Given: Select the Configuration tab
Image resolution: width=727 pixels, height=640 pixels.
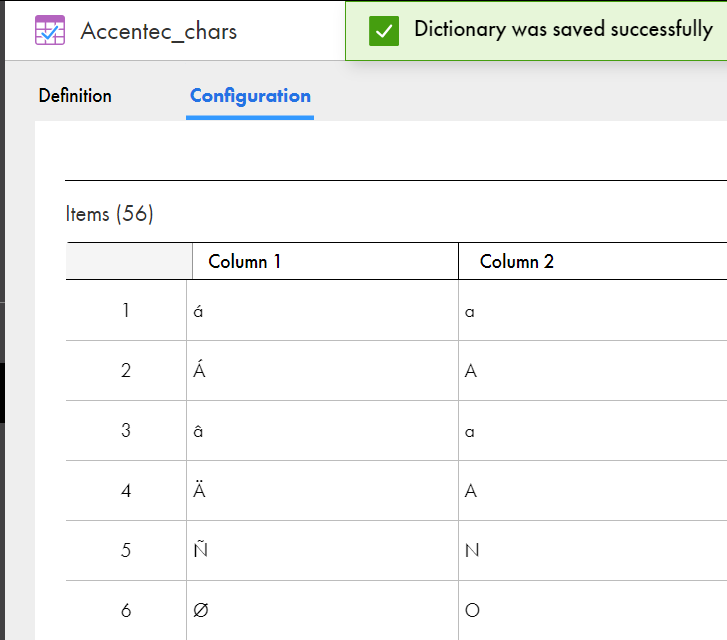Looking at the screenshot, I should [250, 96].
